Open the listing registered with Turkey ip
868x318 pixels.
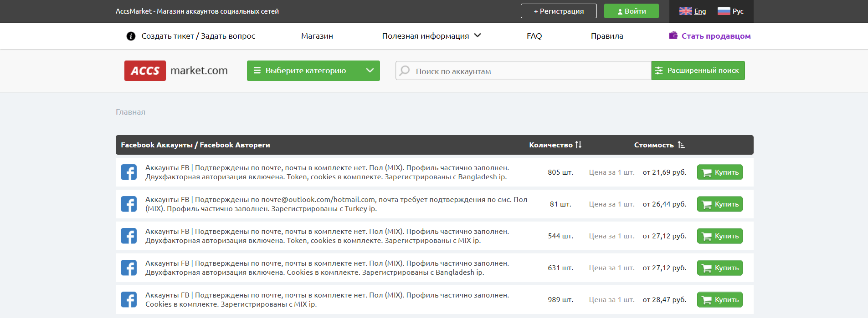pyautogui.click(x=336, y=204)
